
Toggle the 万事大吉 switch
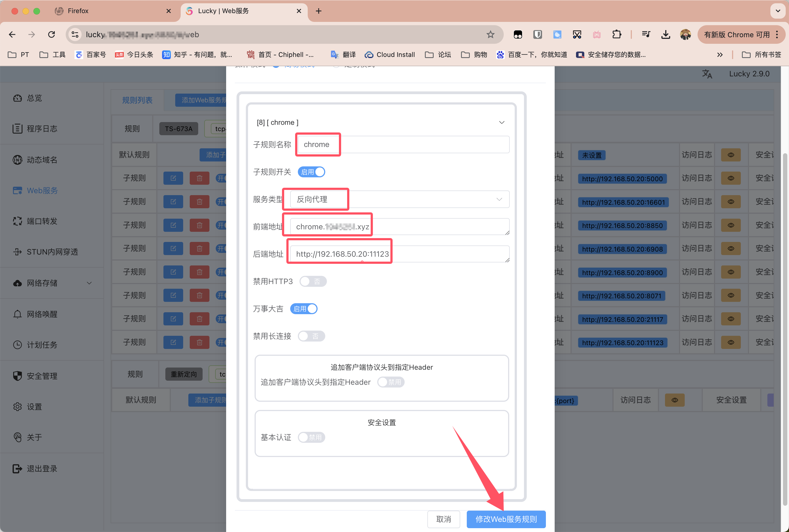pyautogui.click(x=304, y=309)
